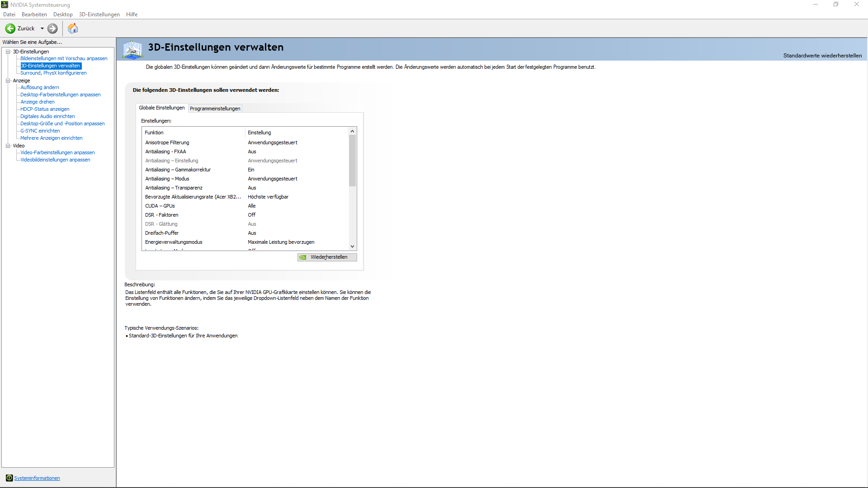Click the Funktion column header

click(x=193, y=133)
